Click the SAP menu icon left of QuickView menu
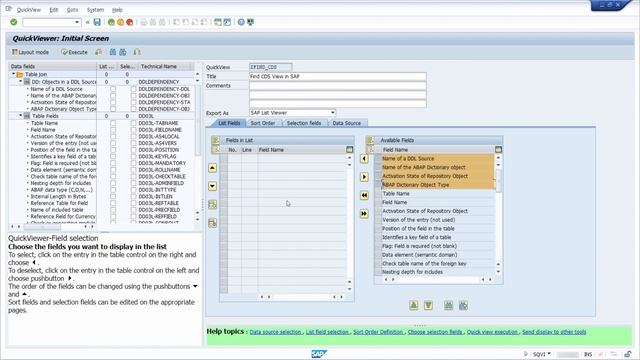This screenshot has width=640, height=360. point(8,9)
